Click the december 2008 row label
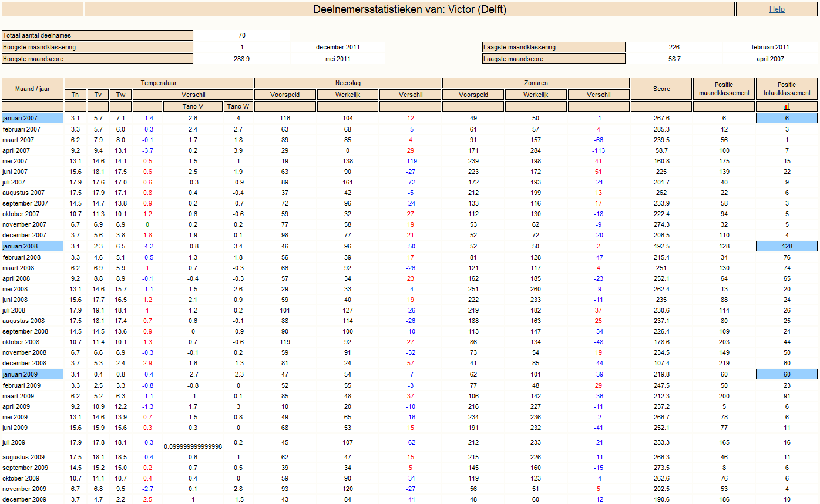The width and height of the screenshot is (820, 504). coord(25,363)
